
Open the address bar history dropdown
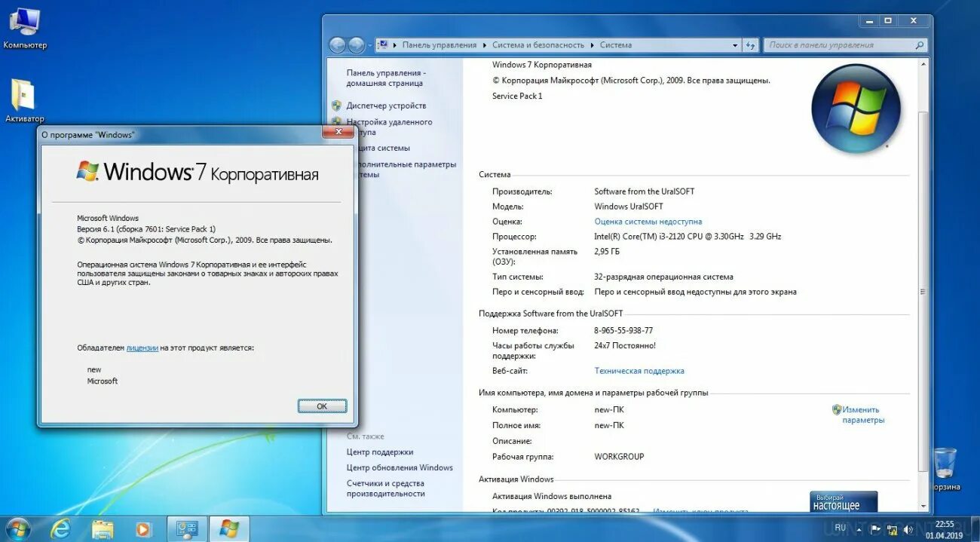(736, 45)
